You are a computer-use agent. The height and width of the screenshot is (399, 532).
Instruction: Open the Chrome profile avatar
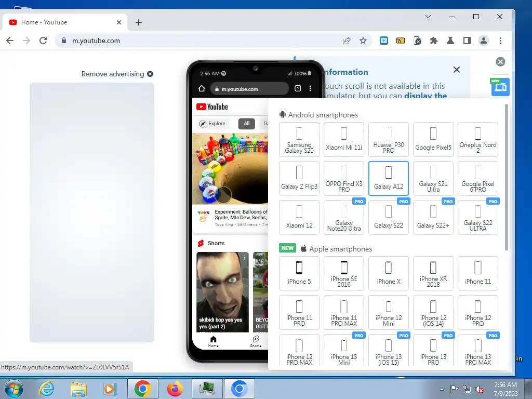pos(484,41)
